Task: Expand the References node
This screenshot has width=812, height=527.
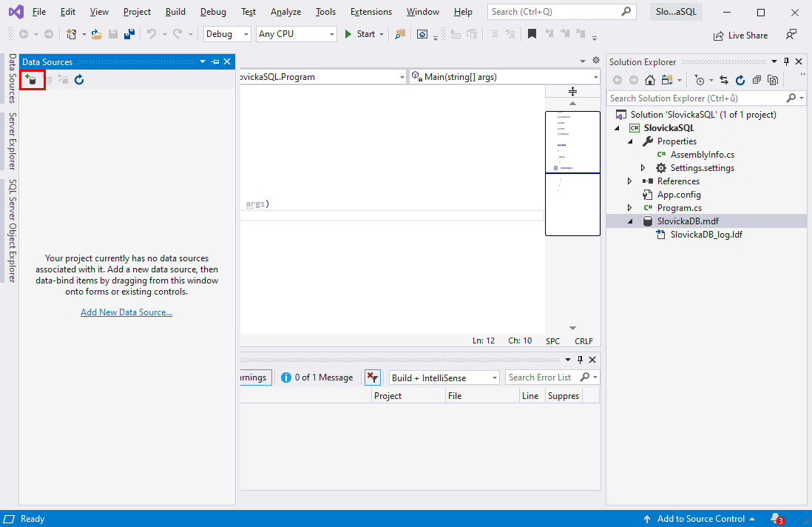Action: [x=630, y=181]
